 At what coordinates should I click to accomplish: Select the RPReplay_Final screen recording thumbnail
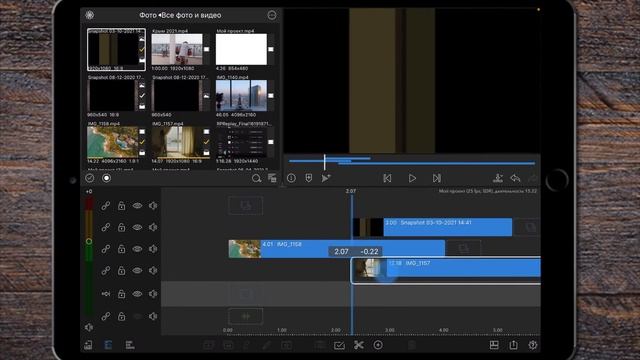[241, 142]
